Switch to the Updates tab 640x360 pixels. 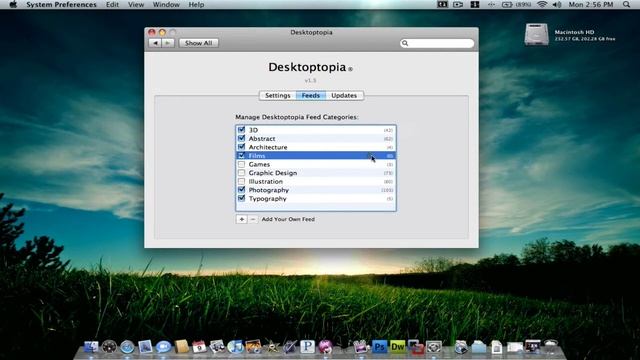click(344, 96)
